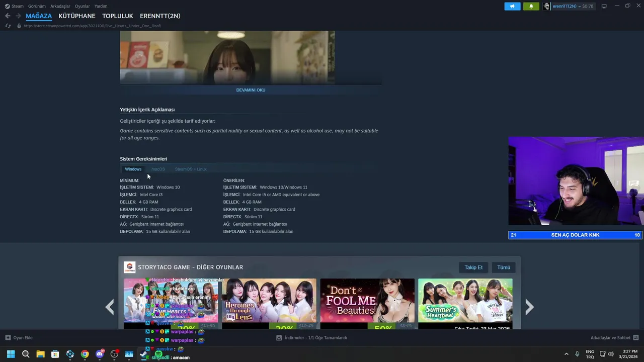Go forward with the forward arrow
The height and width of the screenshot is (362, 644).
coord(18,16)
